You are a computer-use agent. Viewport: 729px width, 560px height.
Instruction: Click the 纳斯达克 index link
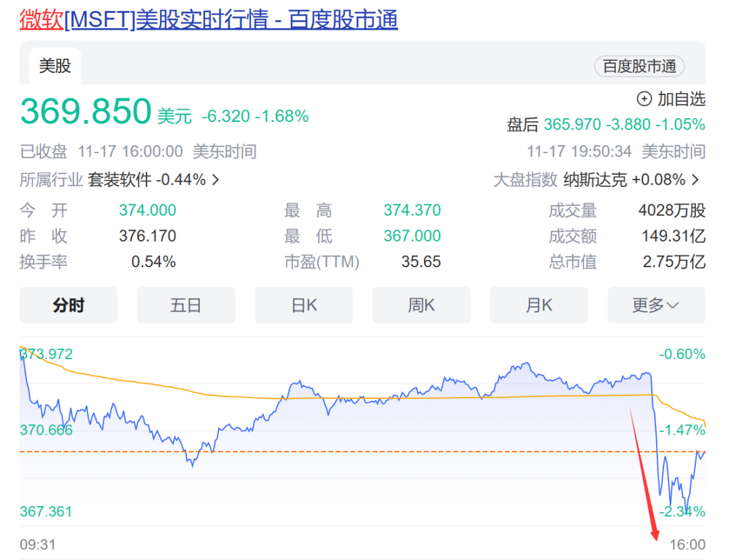[x=595, y=179]
